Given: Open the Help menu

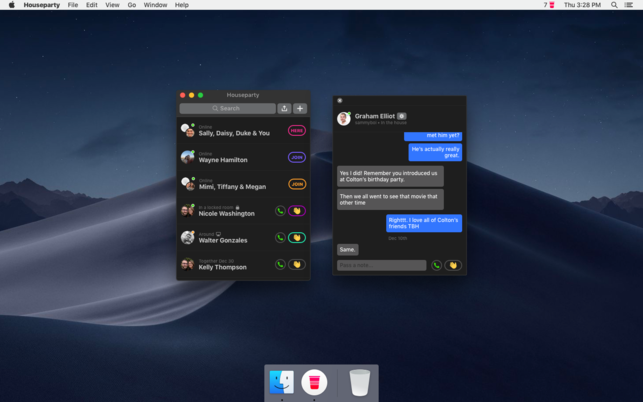Looking at the screenshot, I should (x=182, y=5).
